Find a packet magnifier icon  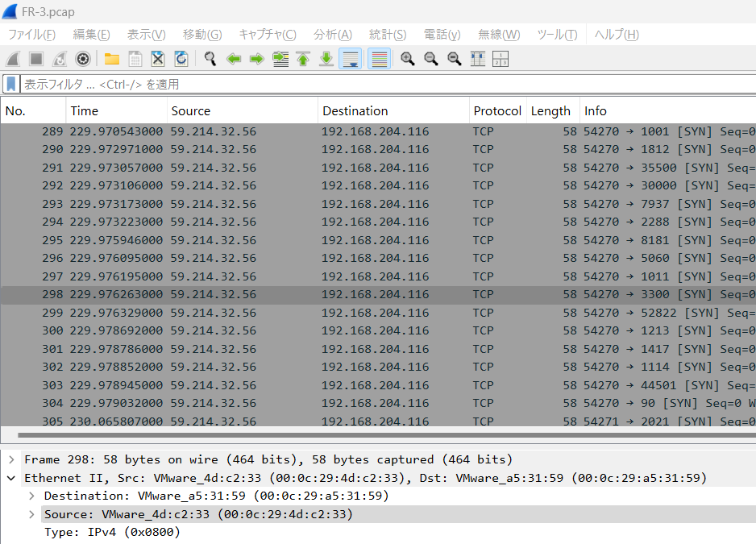pyautogui.click(x=210, y=59)
